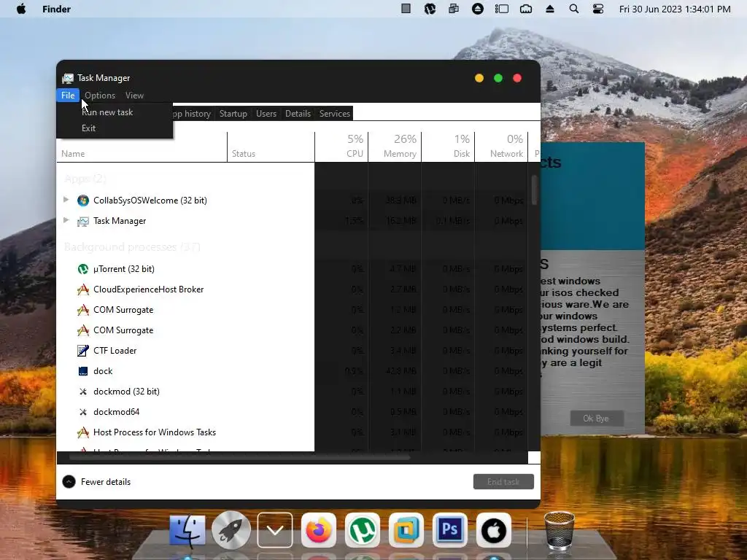The height and width of the screenshot is (560, 747).
Task: Click the uTorrent icon in the menu bar
Action: (x=430, y=9)
